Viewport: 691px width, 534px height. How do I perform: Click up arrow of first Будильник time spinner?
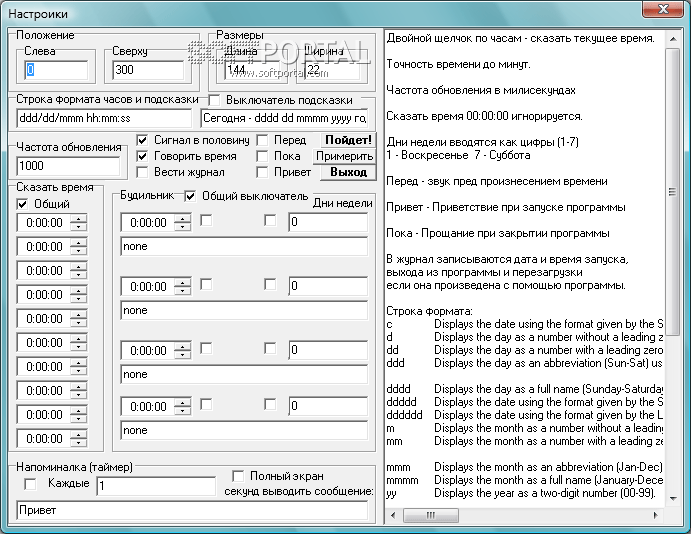point(182,217)
